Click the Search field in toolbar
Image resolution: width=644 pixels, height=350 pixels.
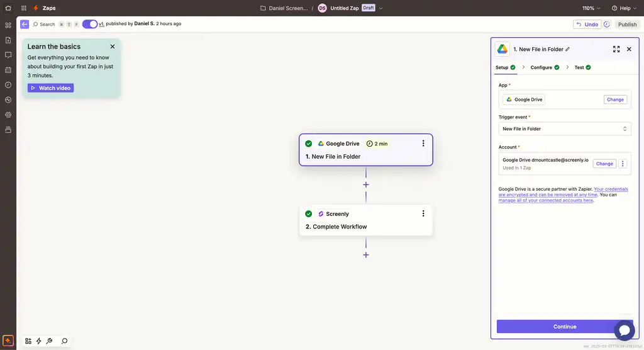[44, 25]
